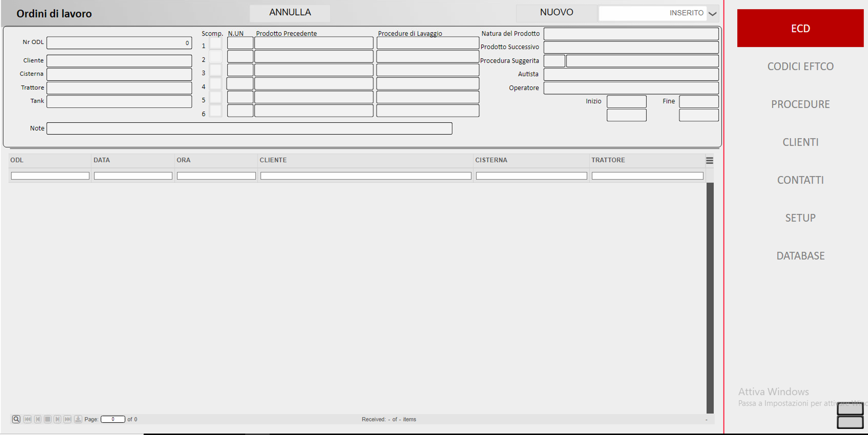Click the ODL column filter box
The image size is (868, 435).
point(50,176)
